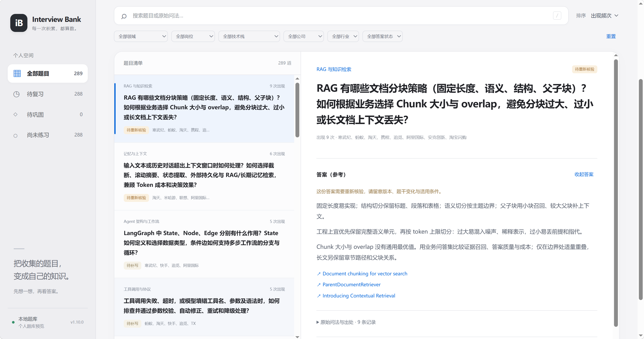The width and height of the screenshot is (644, 339).
Task: Select the LangGraph 中 State、Node、Edge question
Action: [x=204, y=244]
